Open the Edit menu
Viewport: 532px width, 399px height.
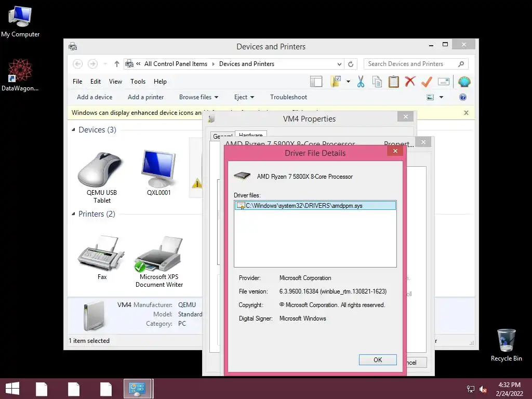tap(96, 82)
